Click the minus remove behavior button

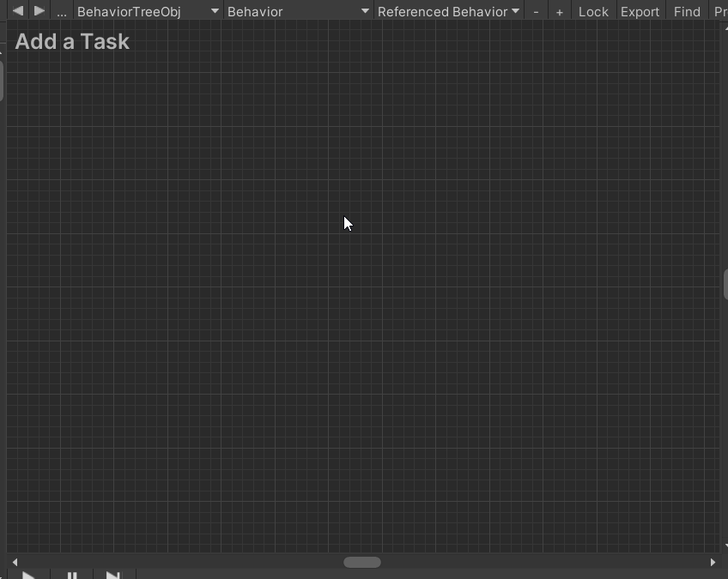[537, 12]
